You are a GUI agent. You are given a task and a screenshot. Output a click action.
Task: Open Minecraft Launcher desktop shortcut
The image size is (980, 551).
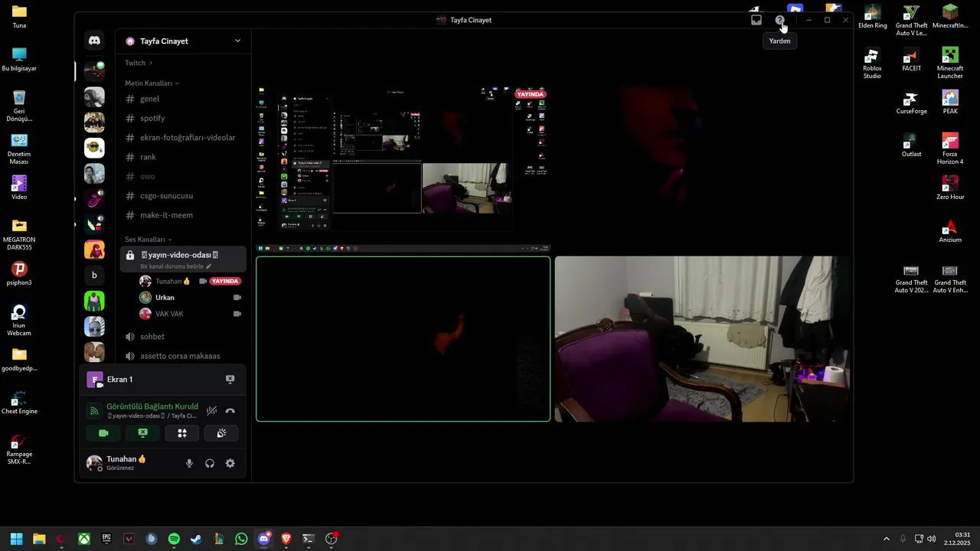950,64
